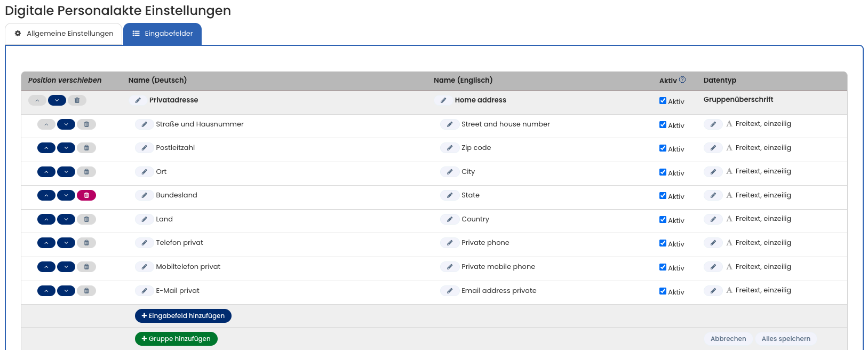
Task: Click Eingabefeld hinzufügen button
Action: [183, 316]
